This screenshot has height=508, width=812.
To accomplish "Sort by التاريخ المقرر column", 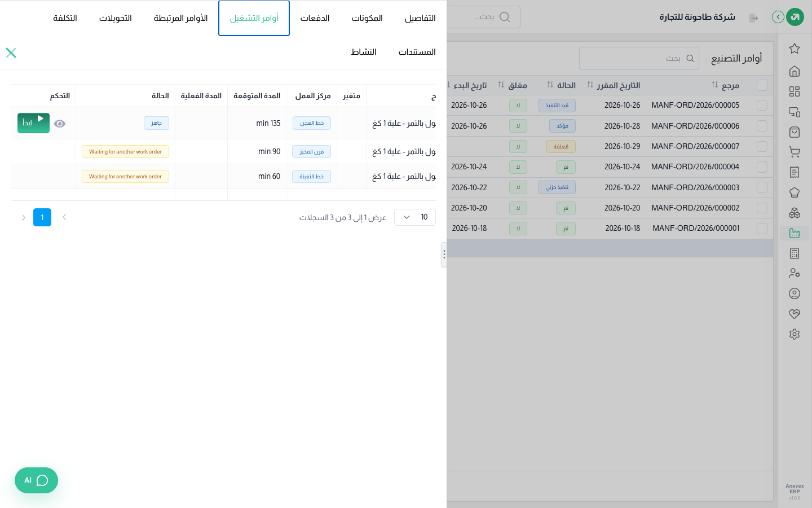I will coord(590,85).
